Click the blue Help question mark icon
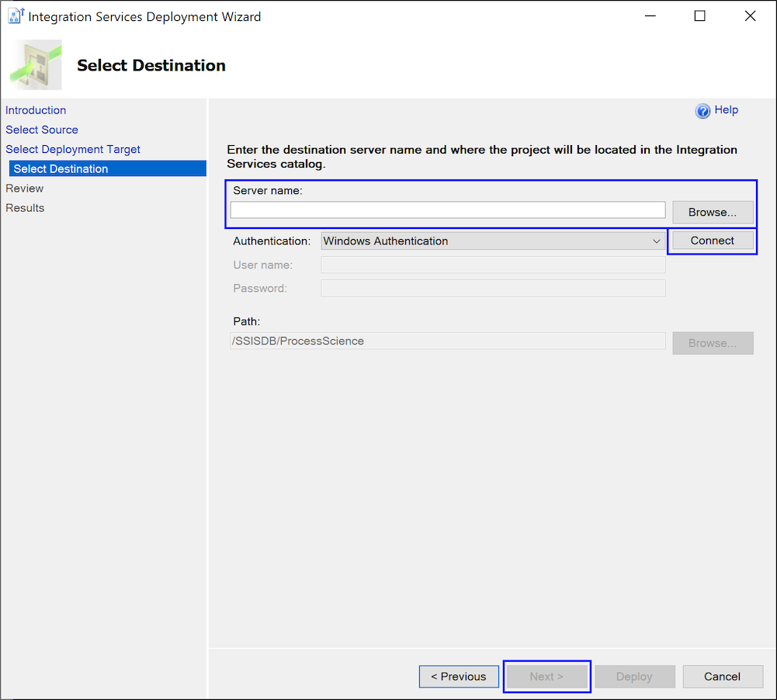 click(702, 111)
